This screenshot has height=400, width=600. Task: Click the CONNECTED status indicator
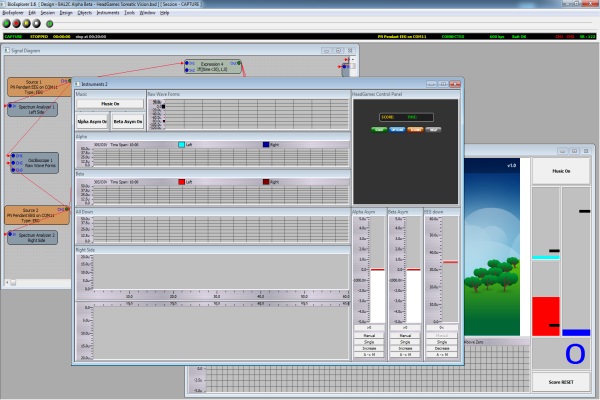[x=453, y=36]
